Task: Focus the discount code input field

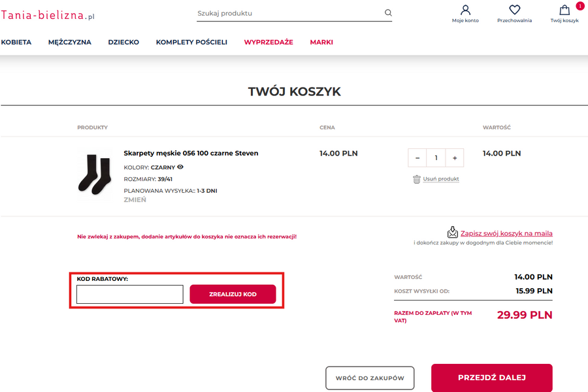Action: pyautogui.click(x=129, y=295)
